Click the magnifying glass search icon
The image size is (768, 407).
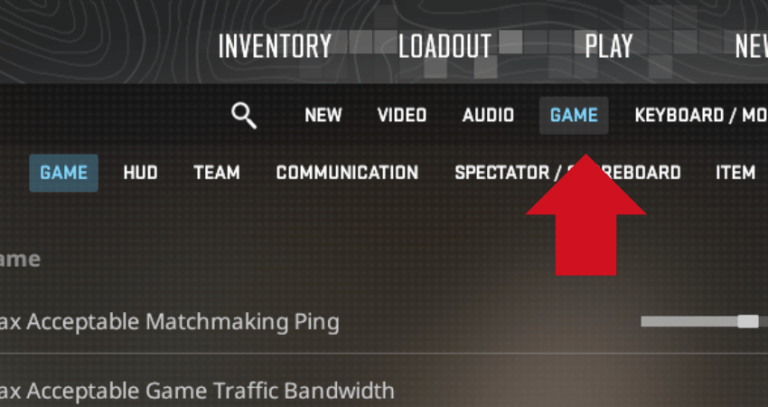point(244,116)
